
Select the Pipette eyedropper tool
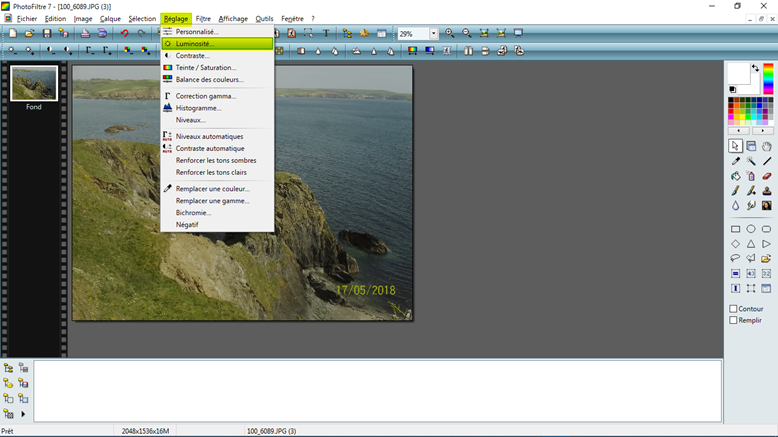pos(735,161)
